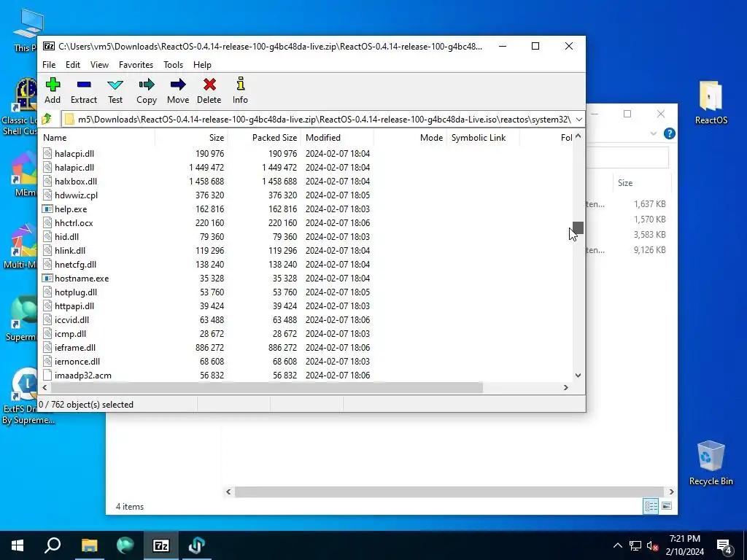
Task: Select the help.exe file icon
Action: pos(47,209)
